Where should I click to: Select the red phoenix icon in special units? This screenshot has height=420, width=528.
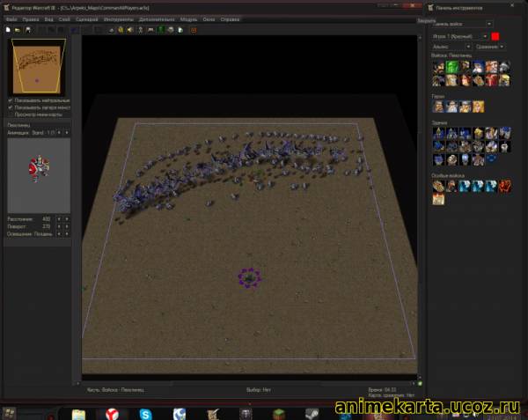505,186
